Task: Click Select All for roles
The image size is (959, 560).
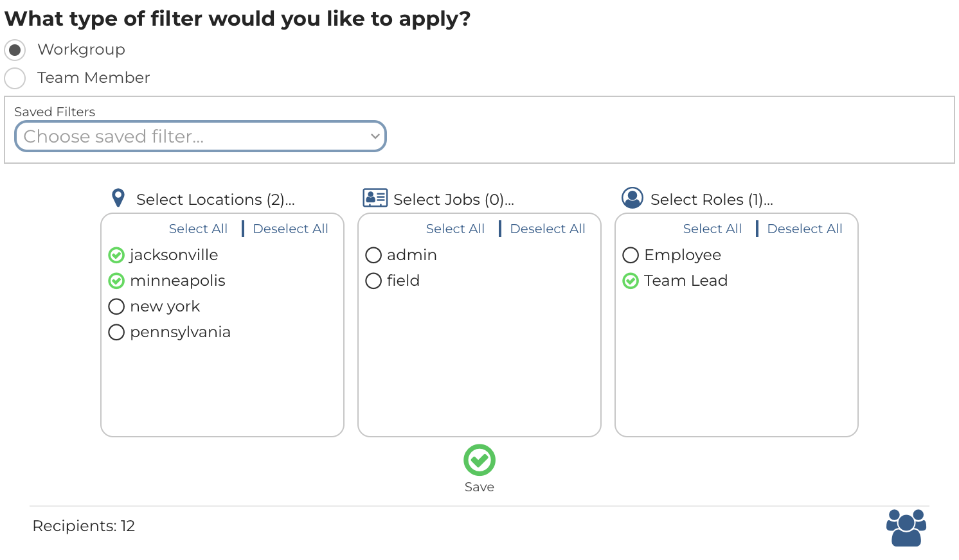Action: pos(712,229)
